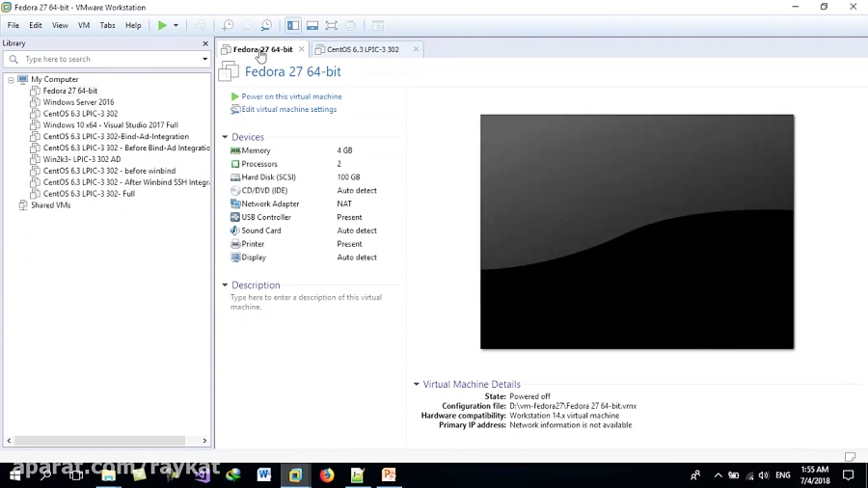
Task: Select Windows Server 2016 in the library tree
Action: coord(78,102)
